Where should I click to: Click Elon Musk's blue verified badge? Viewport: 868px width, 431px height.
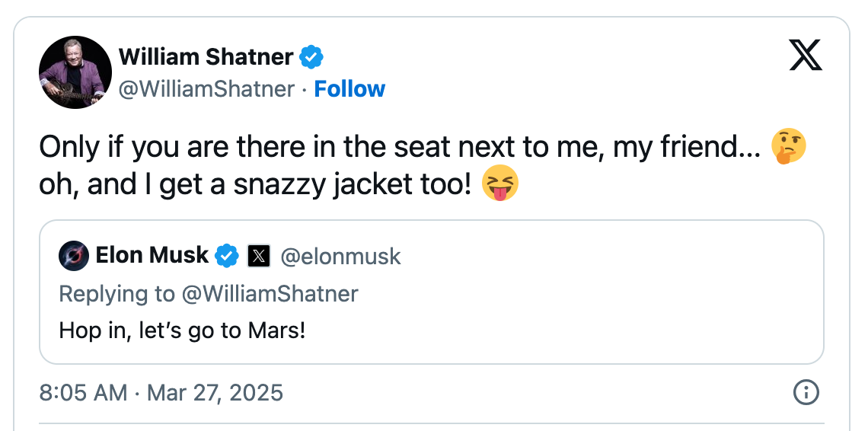[227, 256]
